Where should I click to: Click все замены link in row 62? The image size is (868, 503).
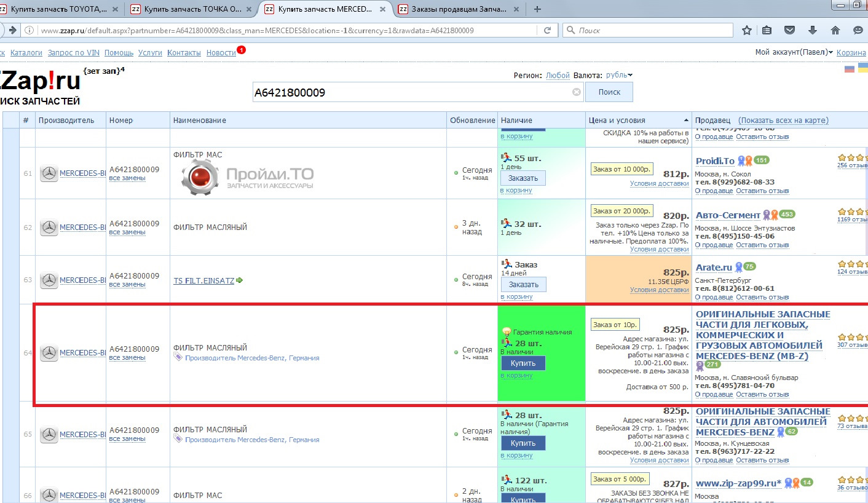click(127, 232)
